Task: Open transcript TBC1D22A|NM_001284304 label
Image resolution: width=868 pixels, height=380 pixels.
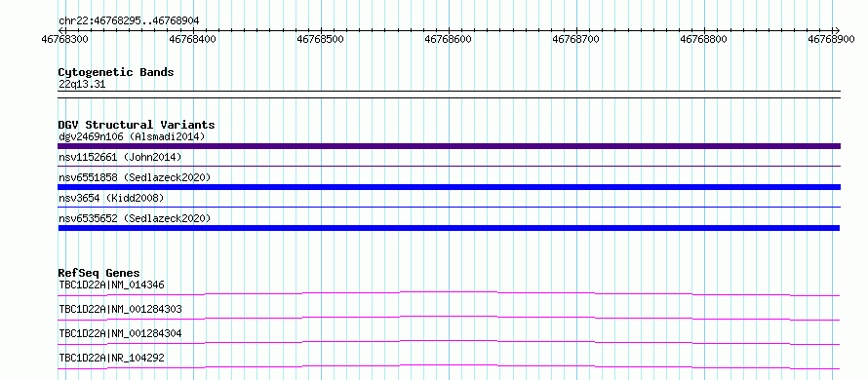Action: click(x=120, y=333)
